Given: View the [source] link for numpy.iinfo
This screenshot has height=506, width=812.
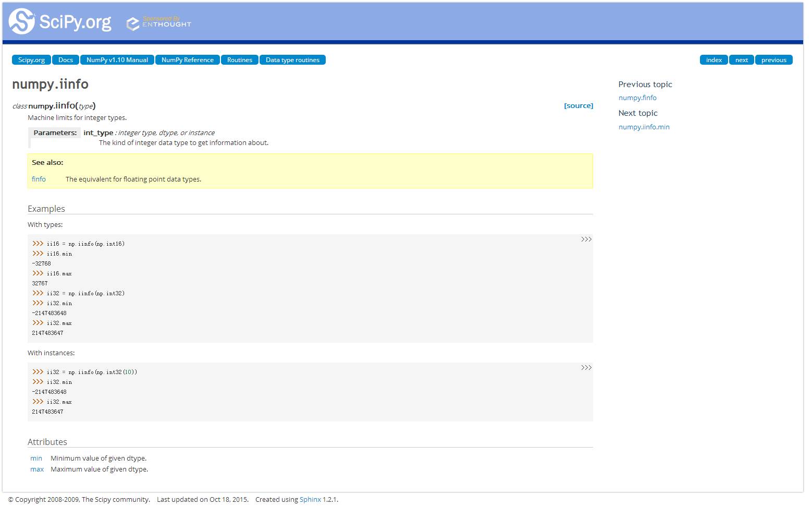Looking at the screenshot, I should [x=579, y=106].
